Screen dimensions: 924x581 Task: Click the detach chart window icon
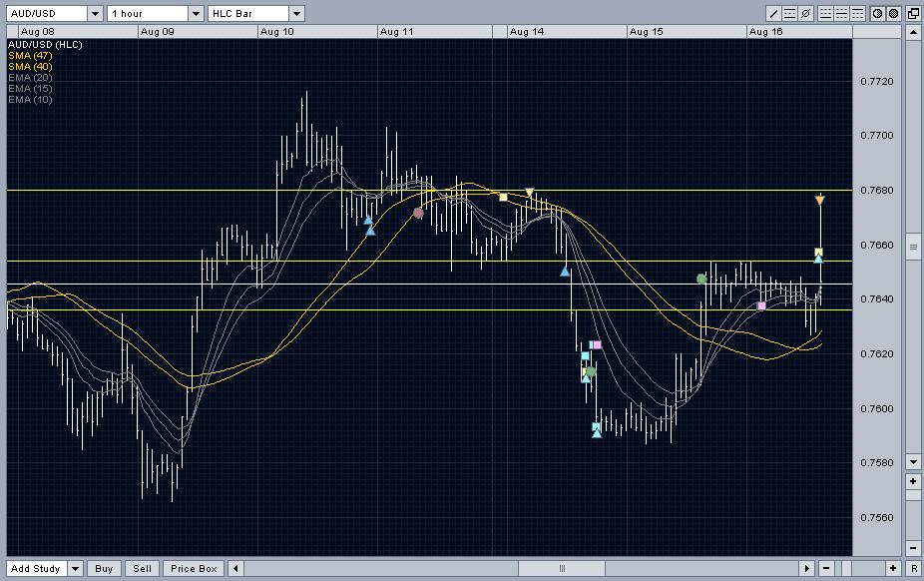pyautogui.click(x=913, y=14)
